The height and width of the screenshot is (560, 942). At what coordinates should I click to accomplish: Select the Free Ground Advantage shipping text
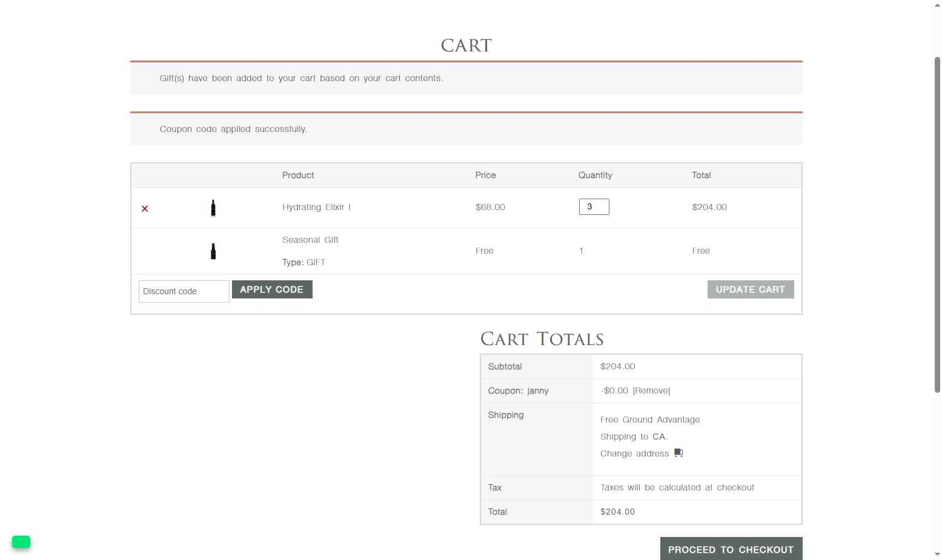[650, 420]
